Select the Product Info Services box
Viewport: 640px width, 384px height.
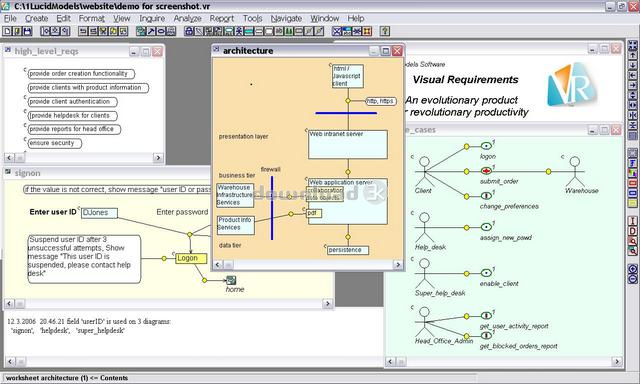(x=236, y=225)
